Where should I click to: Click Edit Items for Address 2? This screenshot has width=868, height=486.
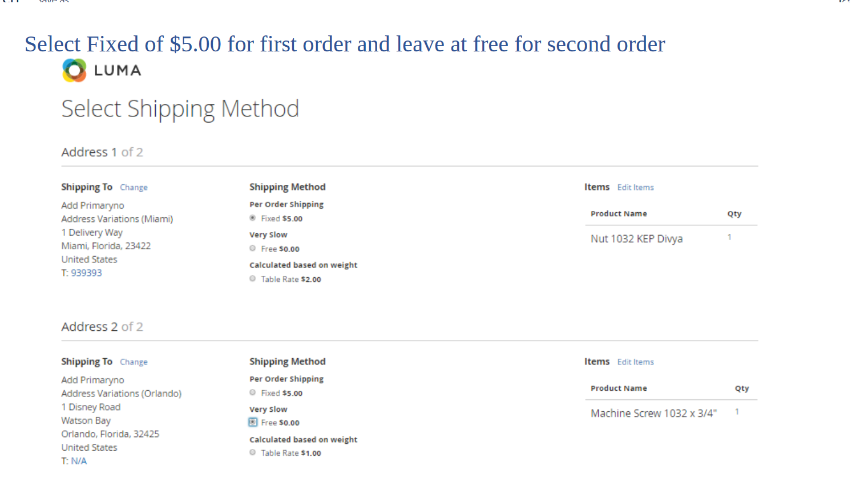tap(635, 362)
